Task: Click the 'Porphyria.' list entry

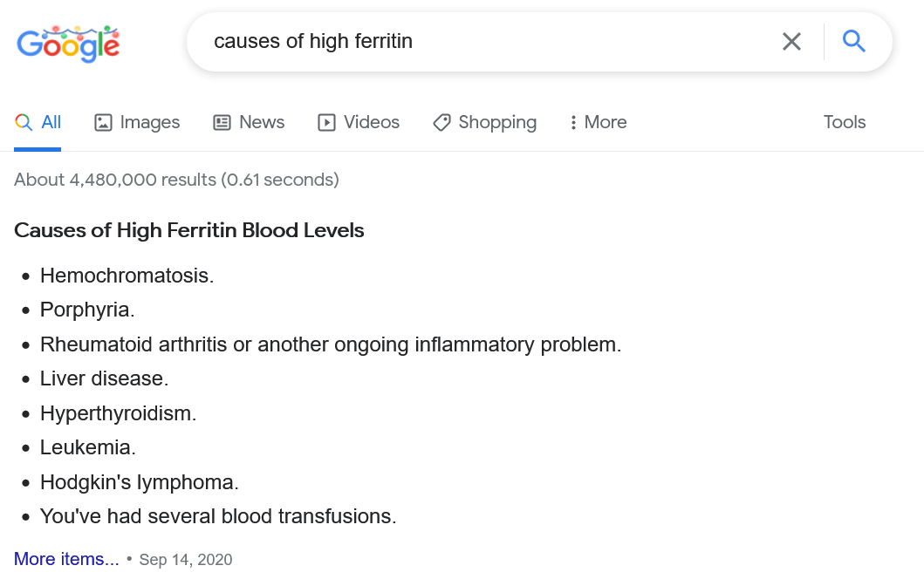Action: coord(87,310)
